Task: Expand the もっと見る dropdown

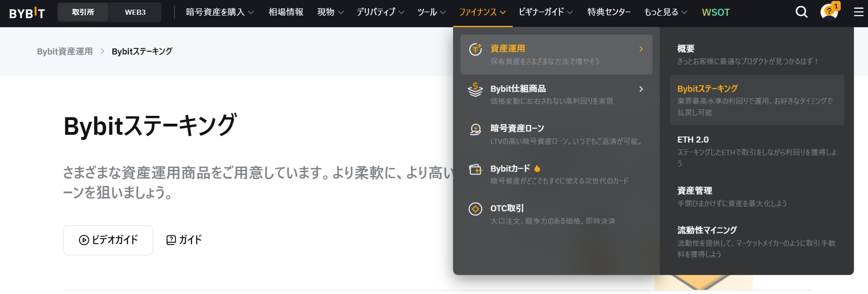Action: coord(665,12)
